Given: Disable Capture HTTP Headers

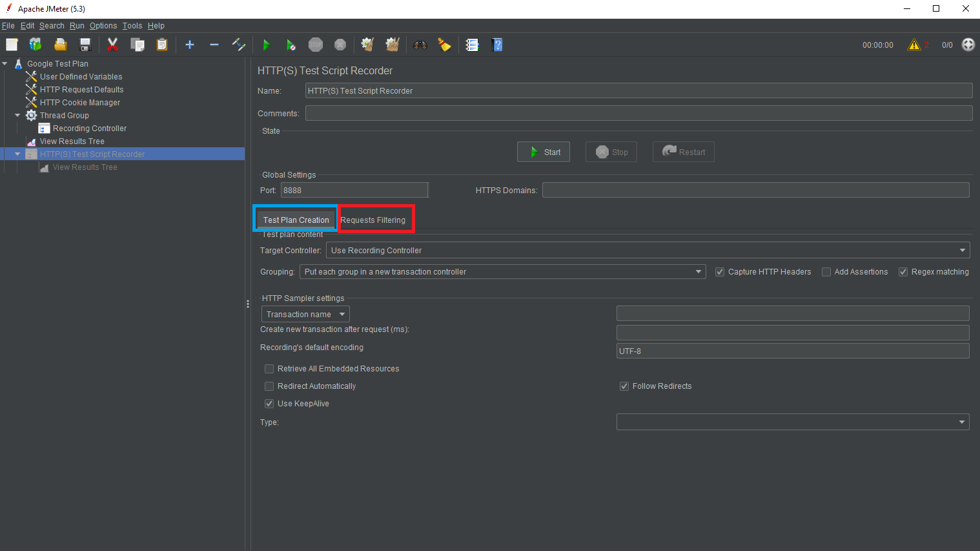Looking at the screenshot, I should [x=720, y=271].
